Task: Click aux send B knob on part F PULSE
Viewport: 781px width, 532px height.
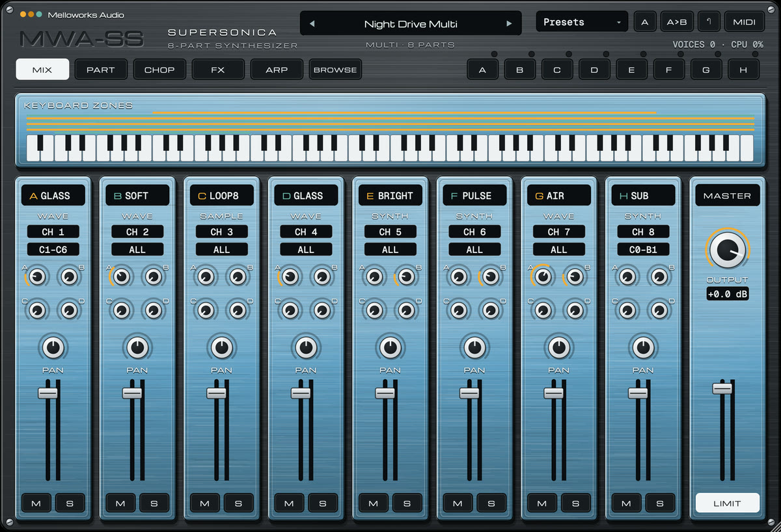Action: [491, 277]
